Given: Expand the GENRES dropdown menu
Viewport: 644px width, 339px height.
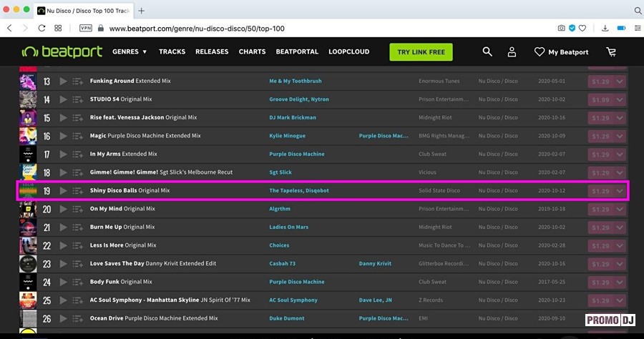Looking at the screenshot, I should coord(130,51).
